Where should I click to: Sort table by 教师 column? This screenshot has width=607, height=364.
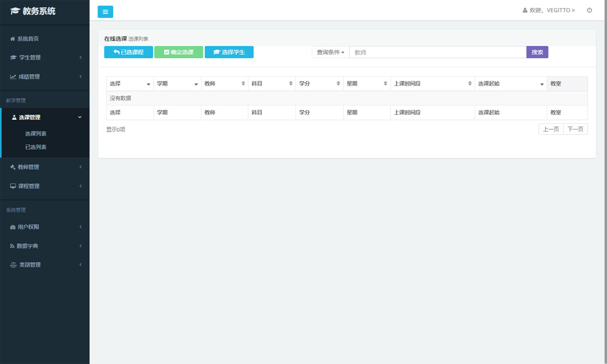(x=224, y=84)
